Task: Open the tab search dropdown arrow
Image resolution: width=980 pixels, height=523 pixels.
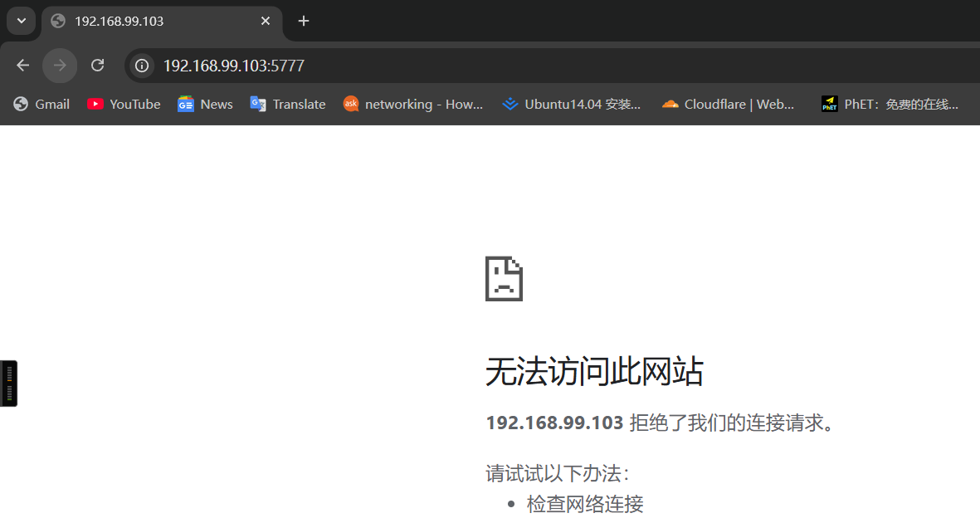Action: click(22, 21)
